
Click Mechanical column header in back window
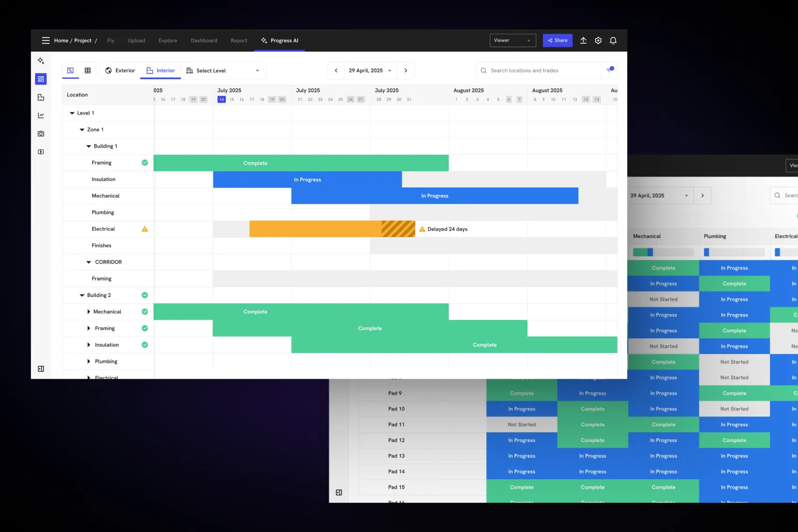647,236
